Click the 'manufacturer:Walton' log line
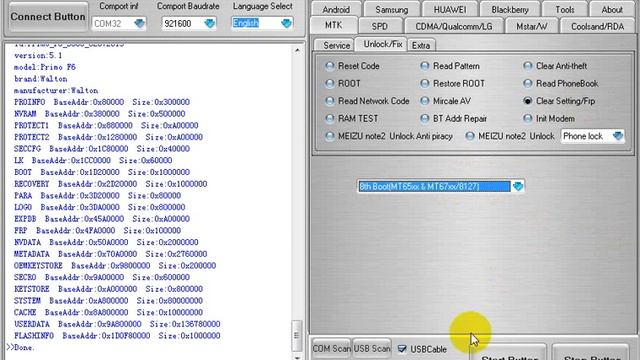 (56, 91)
